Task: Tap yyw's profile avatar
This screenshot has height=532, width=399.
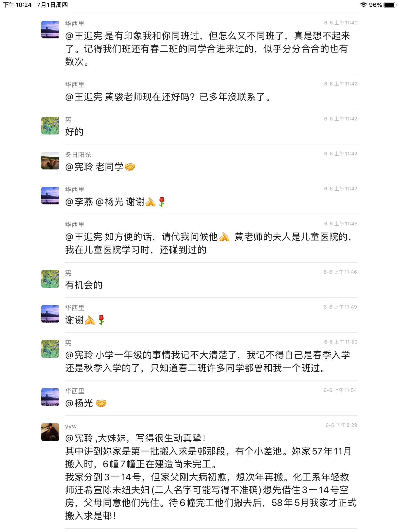Action: tap(50, 432)
